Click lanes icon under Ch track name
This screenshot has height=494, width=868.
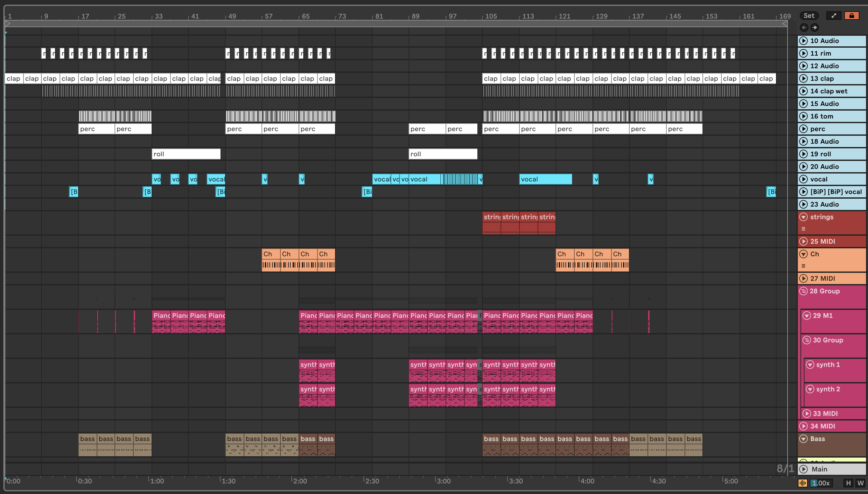point(803,266)
